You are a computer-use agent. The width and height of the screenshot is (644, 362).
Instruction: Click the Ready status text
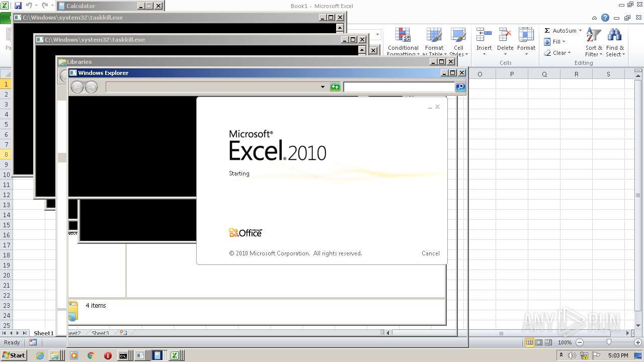(12, 342)
